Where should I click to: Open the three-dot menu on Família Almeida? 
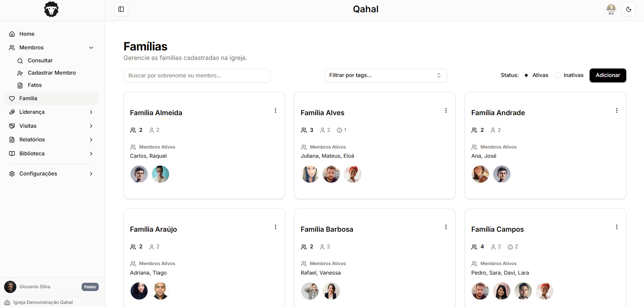tap(276, 110)
